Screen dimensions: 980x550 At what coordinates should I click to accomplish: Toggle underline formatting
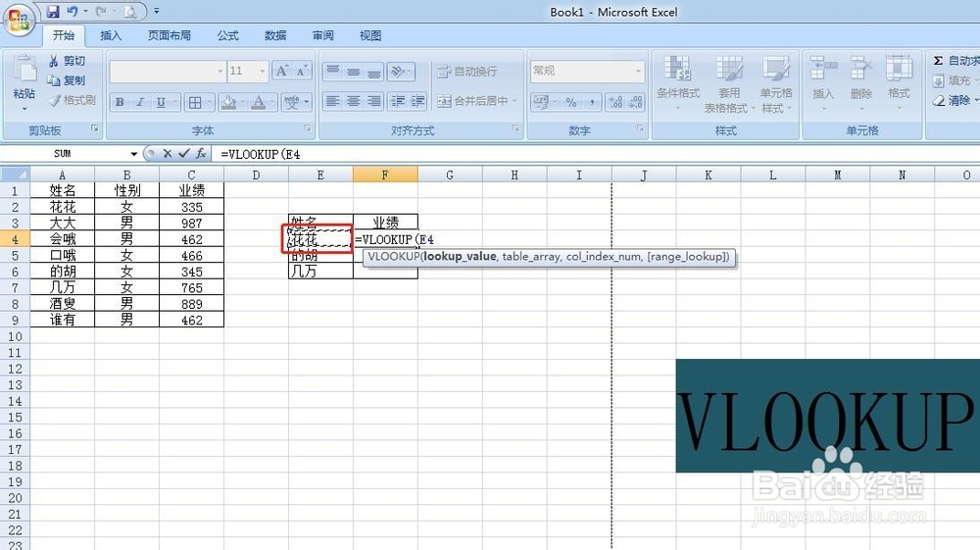[x=161, y=102]
